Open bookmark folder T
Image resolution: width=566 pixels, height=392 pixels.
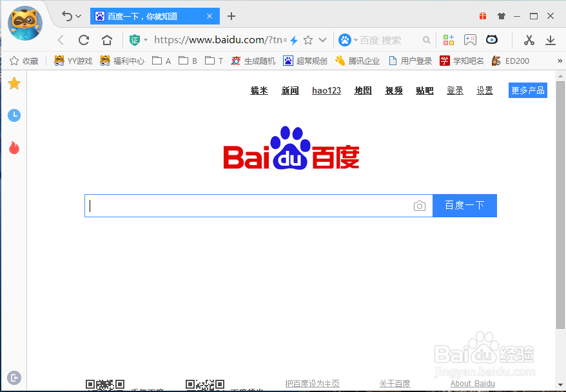[214, 61]
